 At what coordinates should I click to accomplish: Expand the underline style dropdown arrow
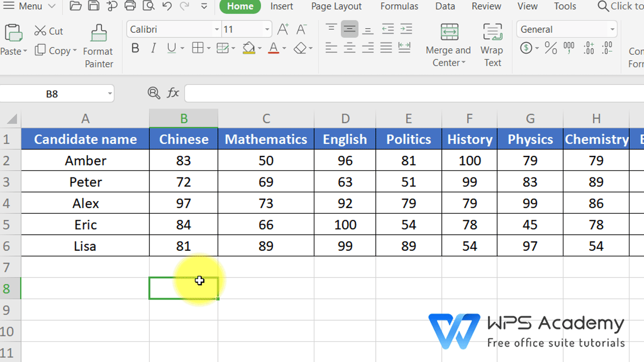[x=182, y=48]
